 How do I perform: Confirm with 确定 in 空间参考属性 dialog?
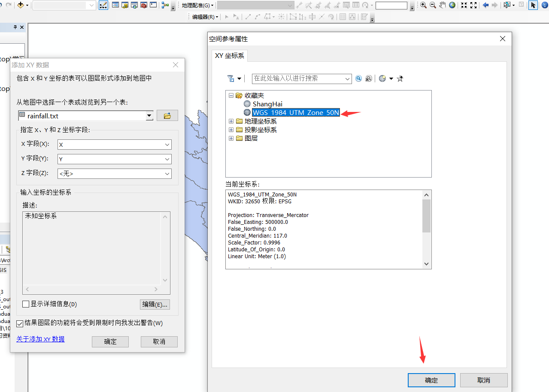tap(431, 380)
